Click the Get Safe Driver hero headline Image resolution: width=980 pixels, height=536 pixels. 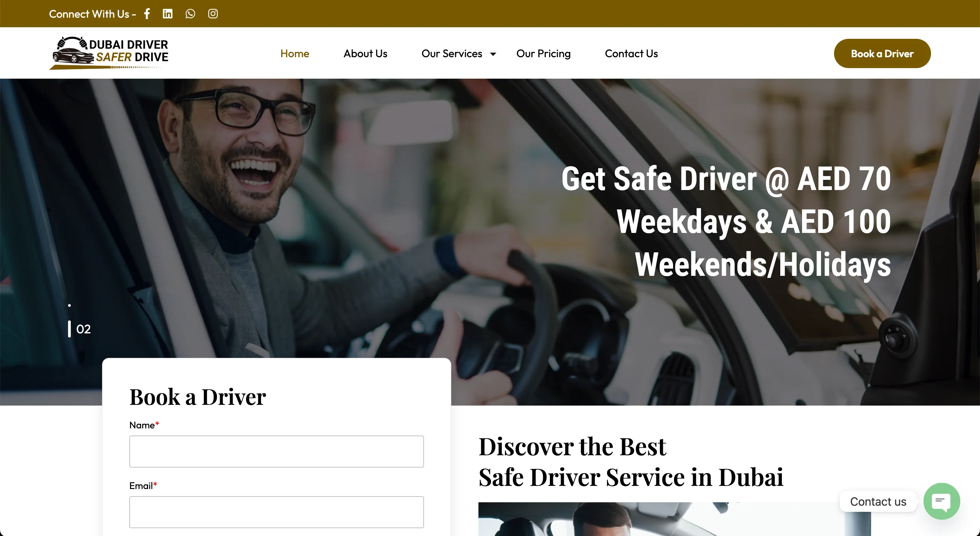726,222
